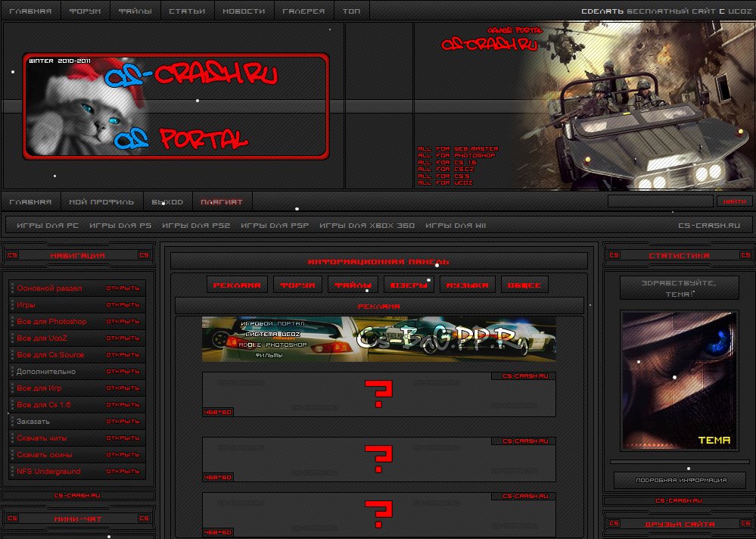Expand Все для Photoshop with Открыть
Viewport: 756px width, 539px height.
[123, 321]
